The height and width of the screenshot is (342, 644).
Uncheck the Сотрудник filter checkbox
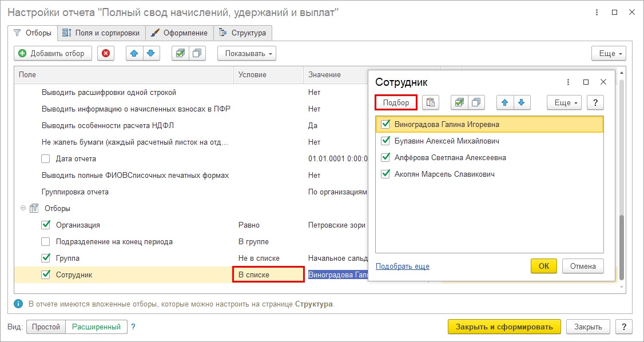[x=46, y=275]
